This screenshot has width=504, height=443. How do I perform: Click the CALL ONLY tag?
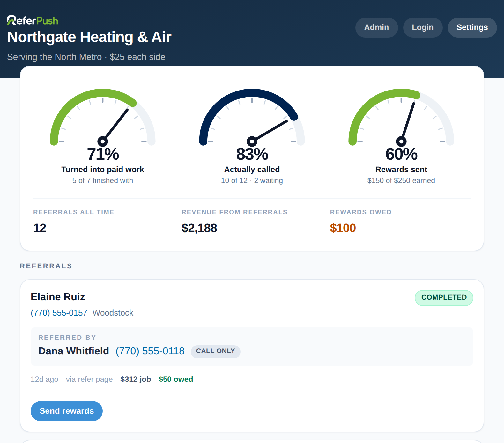coord(215,351)
